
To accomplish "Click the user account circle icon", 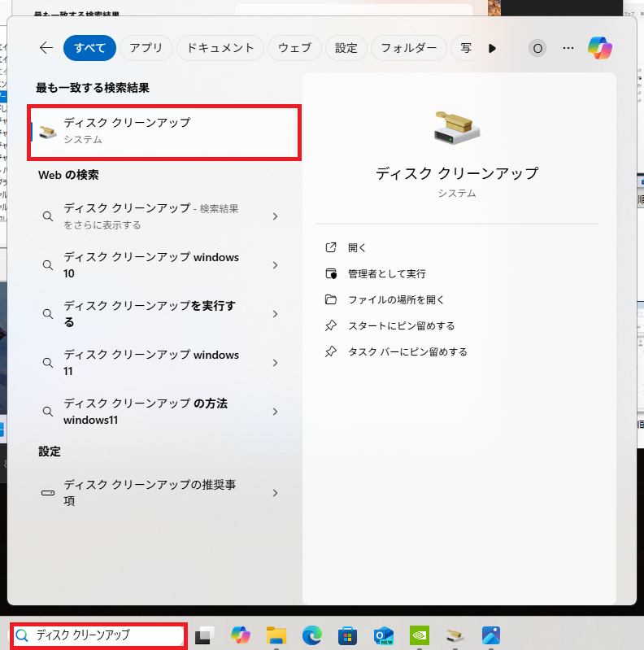I will [537, 48].
